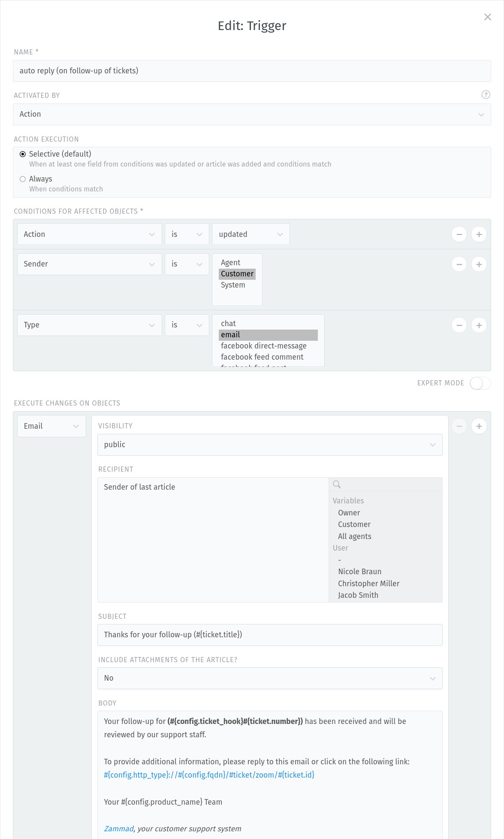Select Agent in the Sender list
This screenshot has width=504, height=839.
click(237, 263)
